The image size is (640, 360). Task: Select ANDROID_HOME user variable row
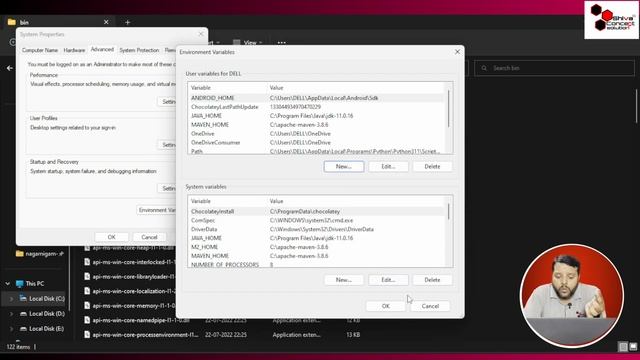[317, 98]
